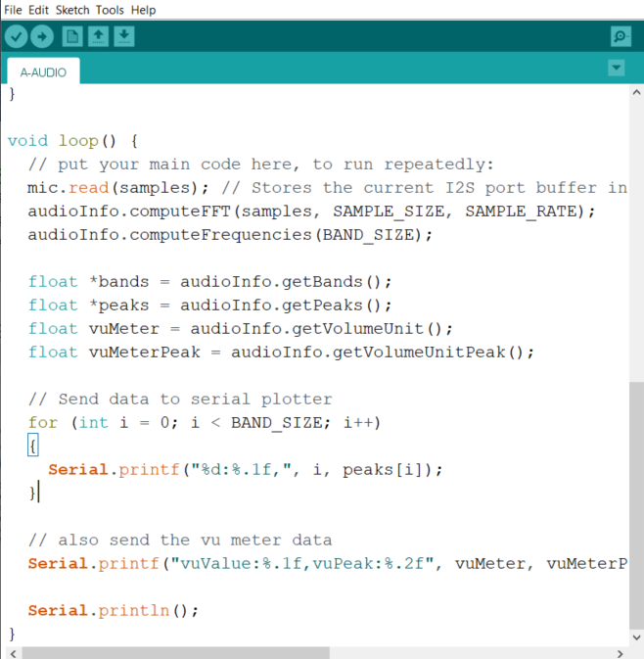Image resolution: width=644 pixels, height=659 pixels.
Task: Click the '// Send data to serial plotter' comment
Action: click(180, 400)
